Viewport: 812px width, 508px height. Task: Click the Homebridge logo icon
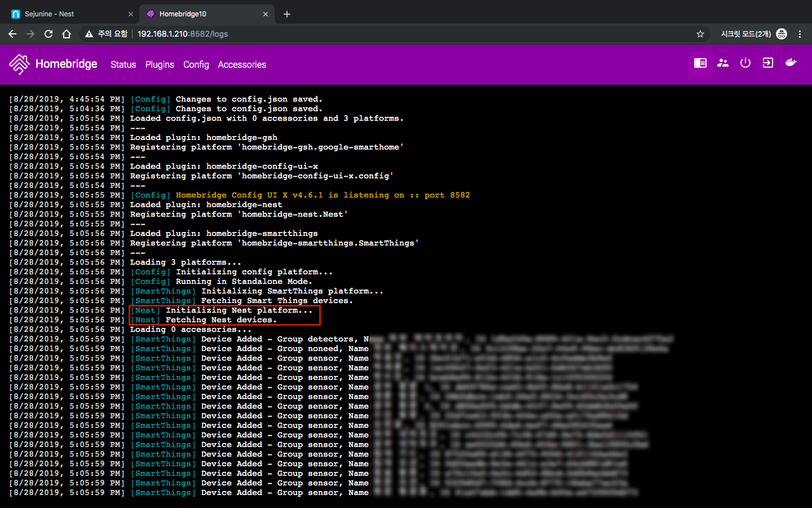tap(19, 64)
